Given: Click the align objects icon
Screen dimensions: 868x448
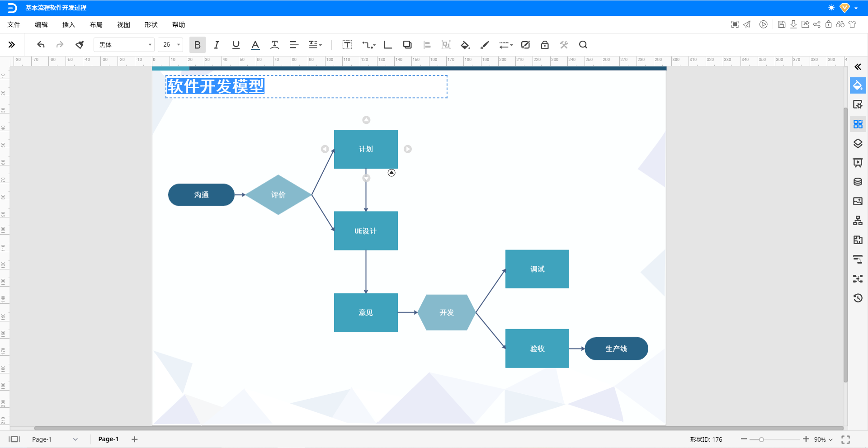Looking at the screenshot, I should click(x=427, y=45).
